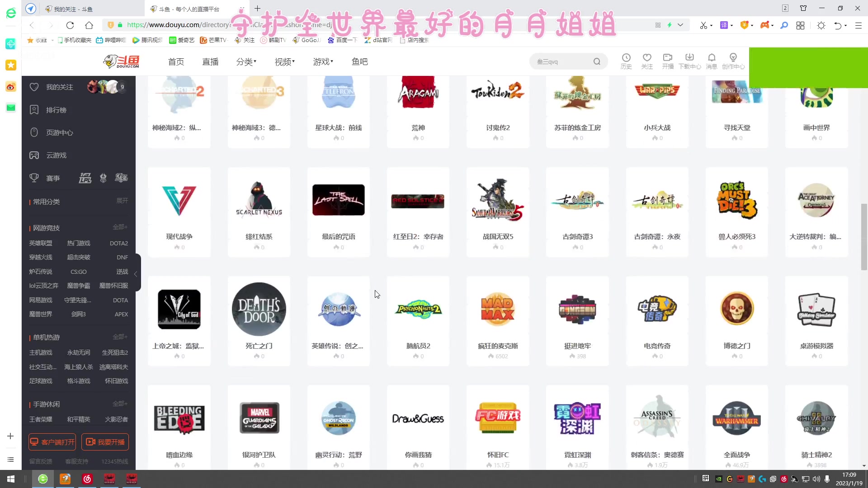The width and height of the screenshot is (868, 488).
Task: Expand 常用分类 with 展开
Action: point(122,201)
